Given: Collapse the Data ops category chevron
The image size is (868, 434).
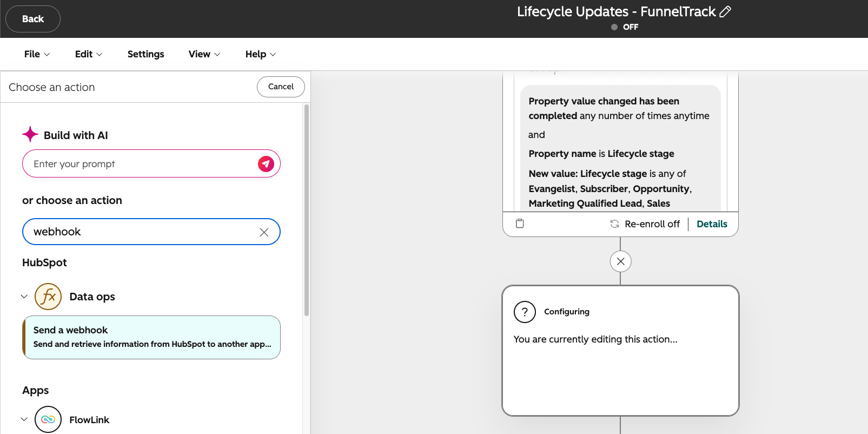Looking at the screenshot, I should pos(24,297).
